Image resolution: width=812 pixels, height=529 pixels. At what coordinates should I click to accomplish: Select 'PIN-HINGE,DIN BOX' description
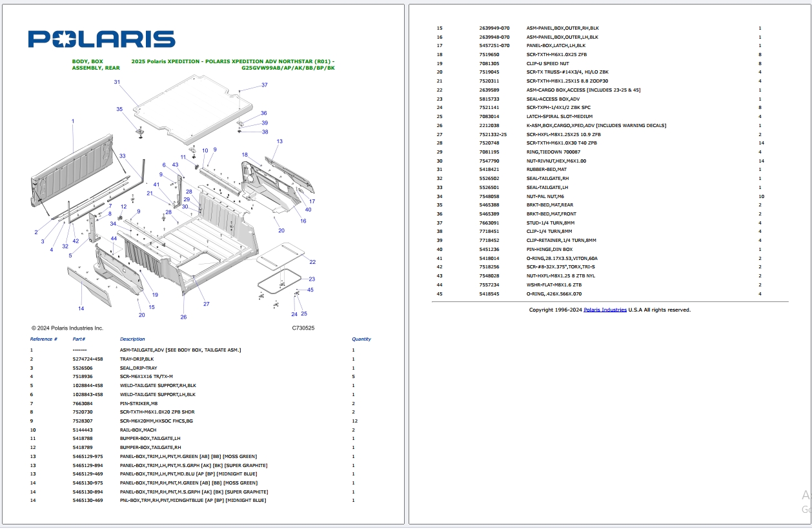pos(549,249)
